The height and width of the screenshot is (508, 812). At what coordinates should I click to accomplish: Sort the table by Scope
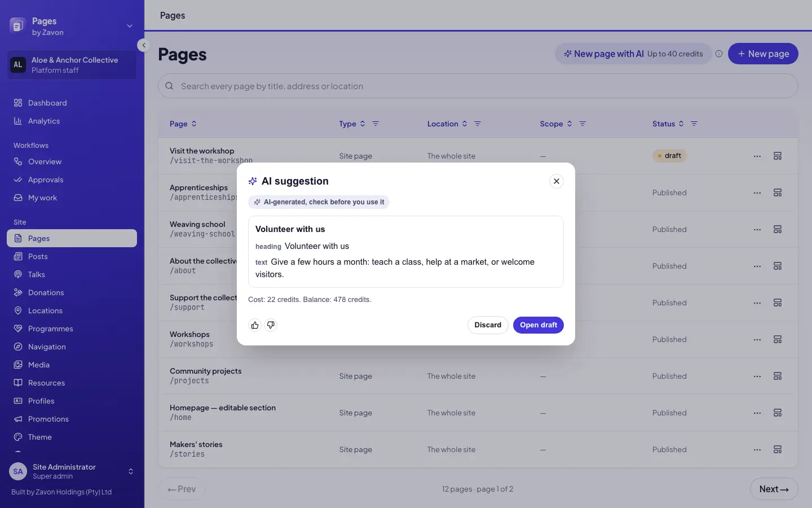click(x=556, y=124)
